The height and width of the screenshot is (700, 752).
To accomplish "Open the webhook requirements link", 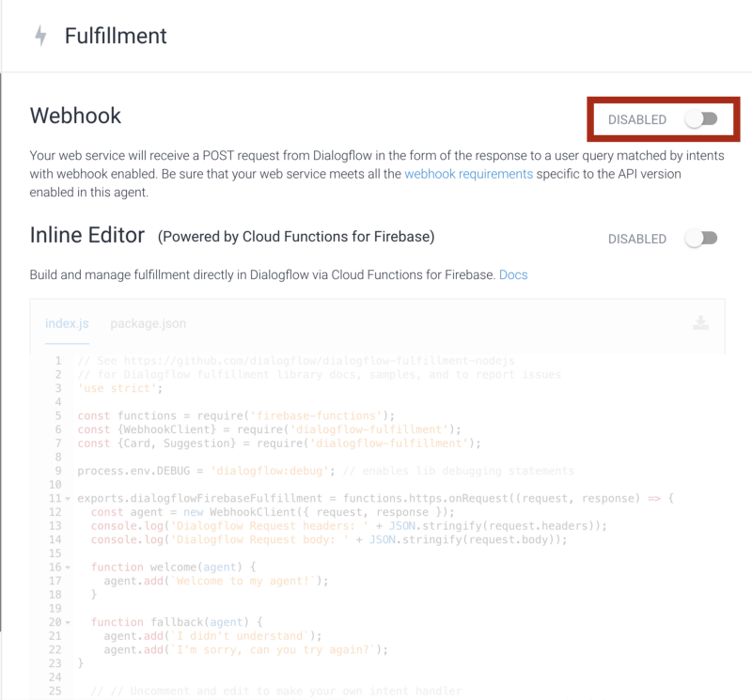I will [x=468, y=174].
